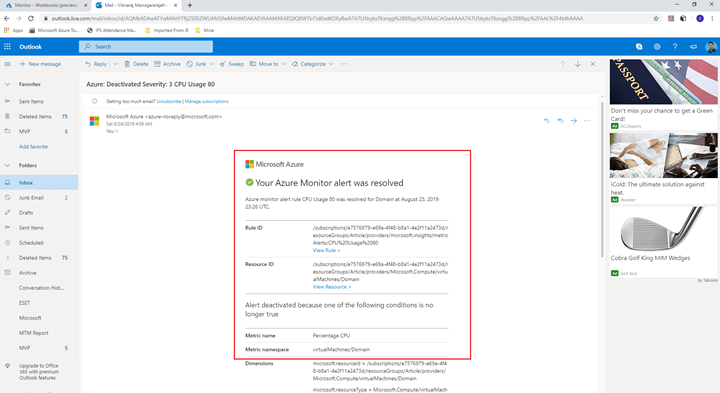Collapse the Folders section
Screen dimensions: 720x393
[x=7, y=165]
